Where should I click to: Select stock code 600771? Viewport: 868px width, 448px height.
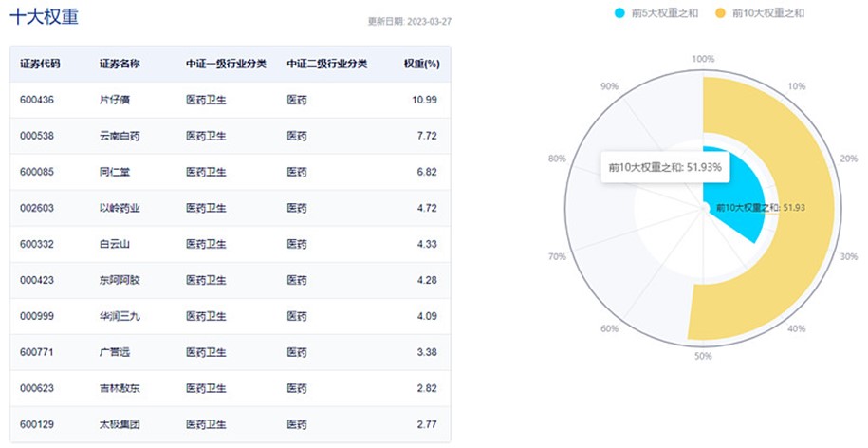click(x=37, y=352)
